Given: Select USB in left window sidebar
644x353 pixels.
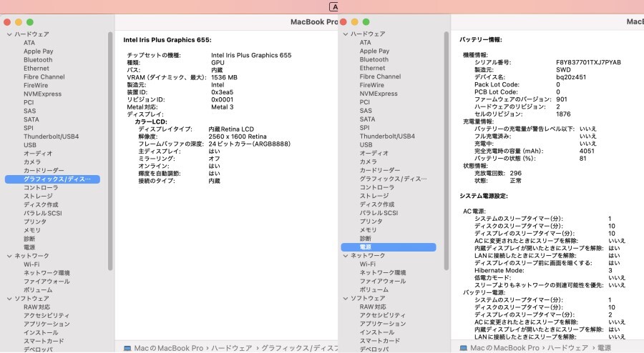Looking at the screenshot, I should 29,145.
